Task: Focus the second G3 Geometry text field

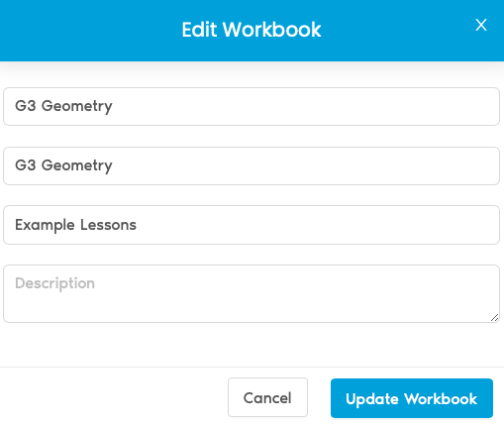Action: [x=252, y=165]
